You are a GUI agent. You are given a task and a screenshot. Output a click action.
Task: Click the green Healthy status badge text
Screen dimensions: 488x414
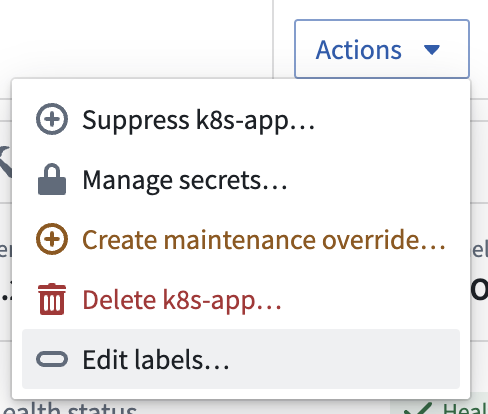[x=465, y=408]
